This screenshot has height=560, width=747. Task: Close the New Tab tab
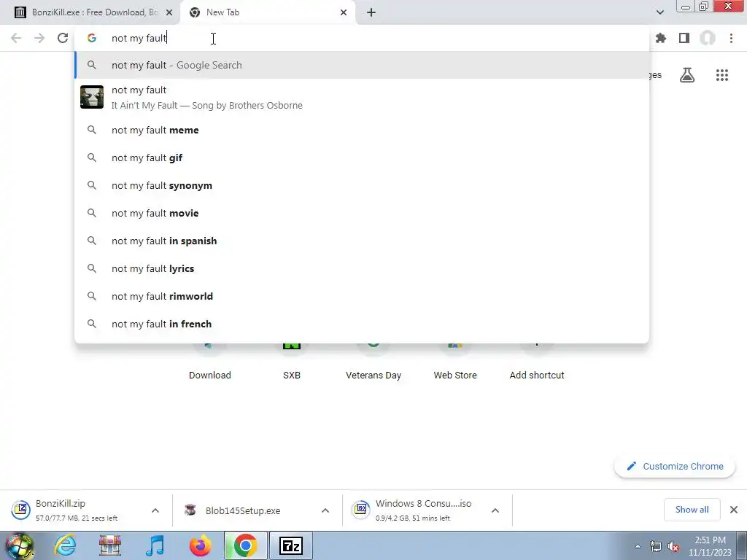pyautogui.click(x=344, y=12)
